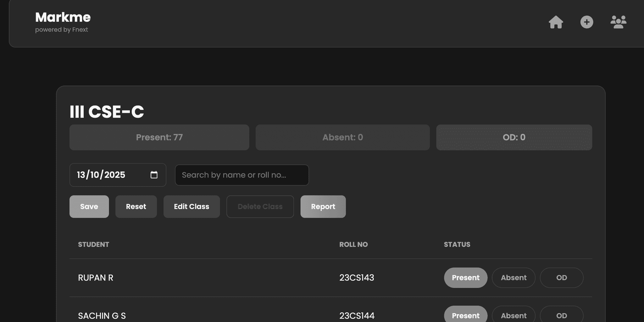Save the attendance
The width and height of the screenshot is (644, 322).
(x=89, y=207)
